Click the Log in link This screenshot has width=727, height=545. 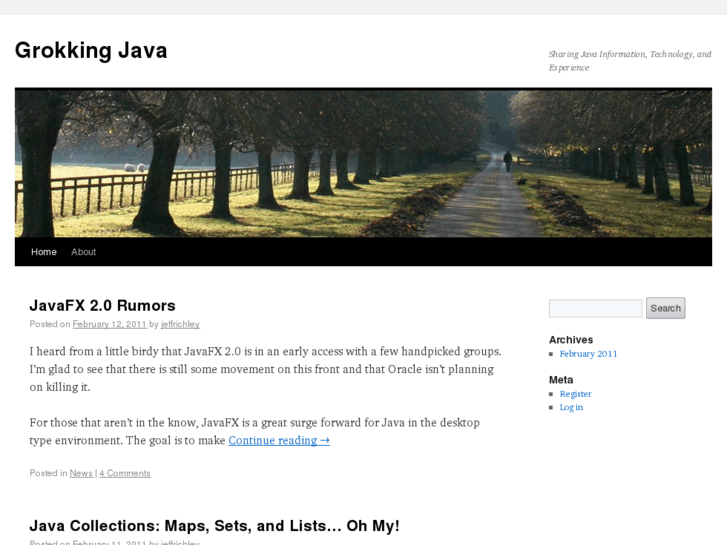(571, 407)
